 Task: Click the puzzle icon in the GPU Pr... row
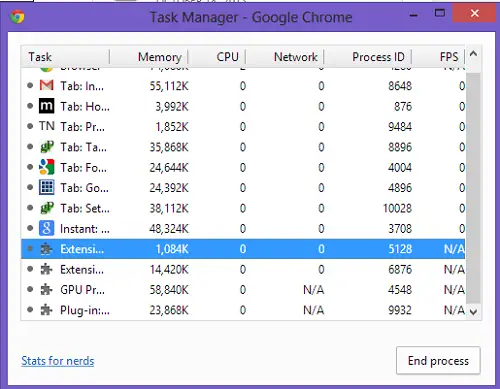[x=46, y=290]
